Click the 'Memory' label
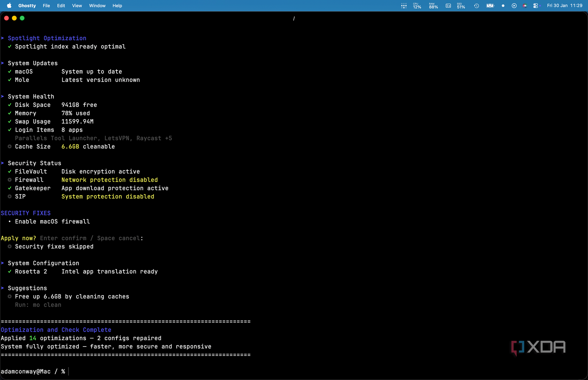 [26, 113]
